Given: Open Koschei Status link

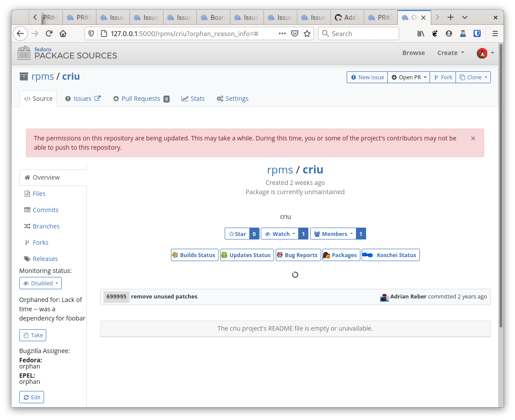Looking at the screenshot, I should [390, 255].
